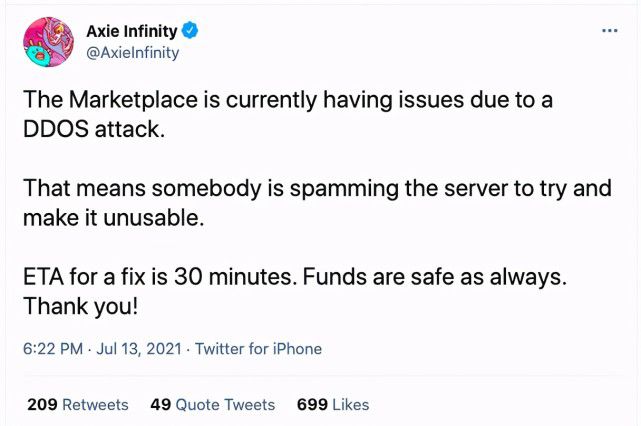View the 209 Retweets list
This screenshot has width=641, height=426.
tap(78, 405)
